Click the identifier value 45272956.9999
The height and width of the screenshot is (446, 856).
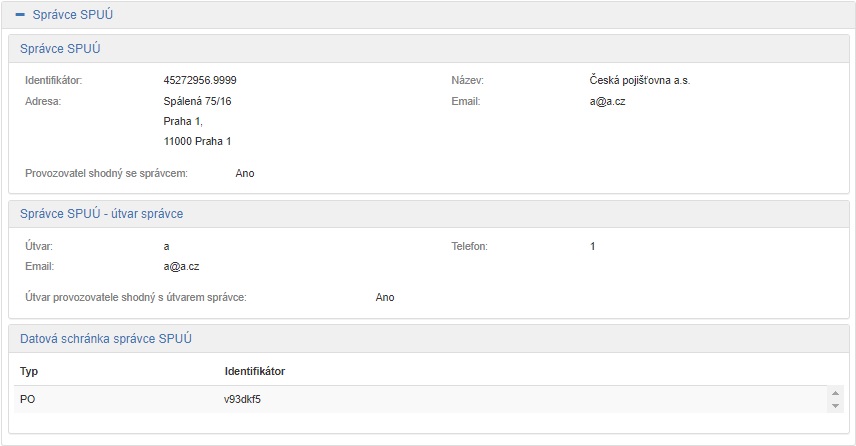[x=200, y=80]
